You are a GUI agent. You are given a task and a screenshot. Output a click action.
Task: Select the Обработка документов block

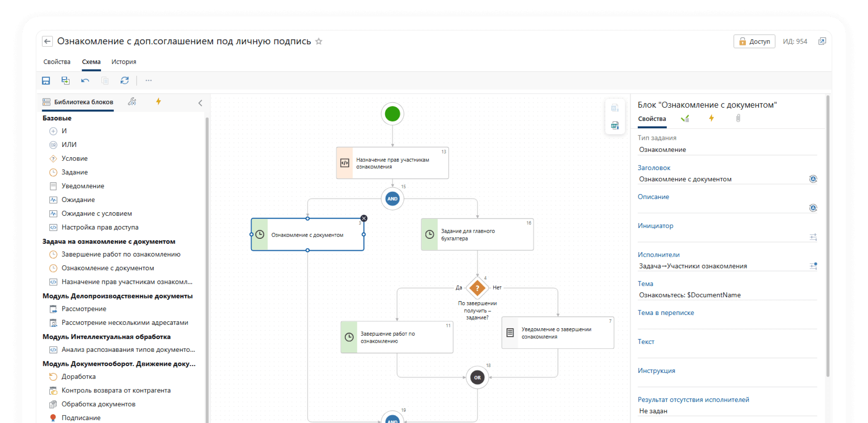point(98,404)
